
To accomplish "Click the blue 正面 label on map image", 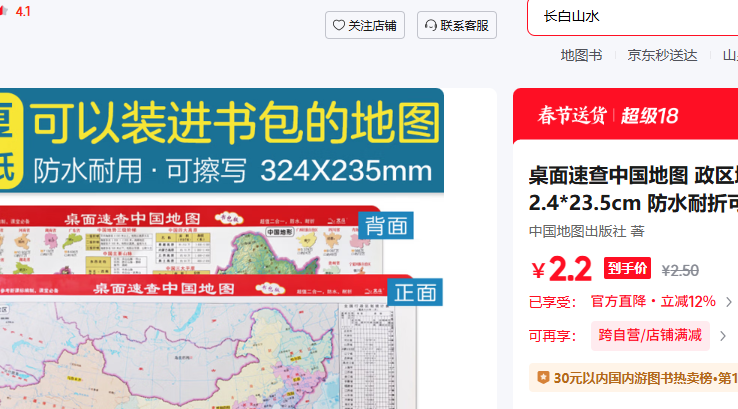I will click(x=415, y=292).
